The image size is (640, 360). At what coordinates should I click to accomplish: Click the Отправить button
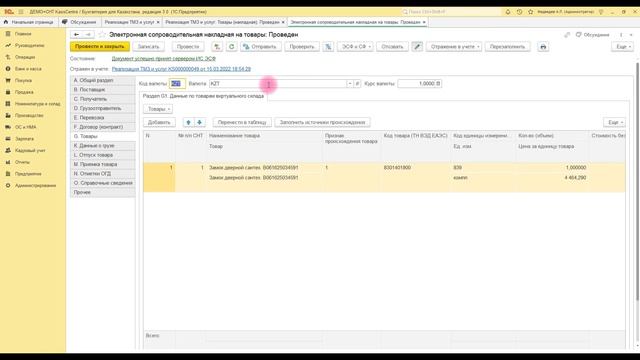pos(260,47)
